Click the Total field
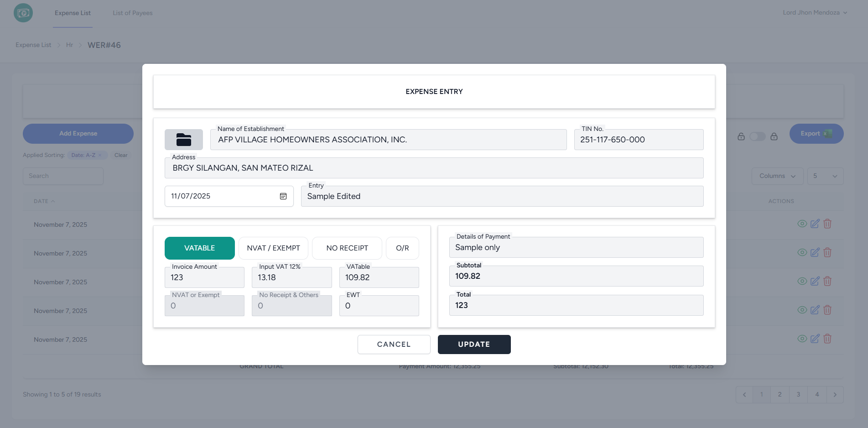Image resolution: width=868 pixels, height=428 pixels. 577,305
